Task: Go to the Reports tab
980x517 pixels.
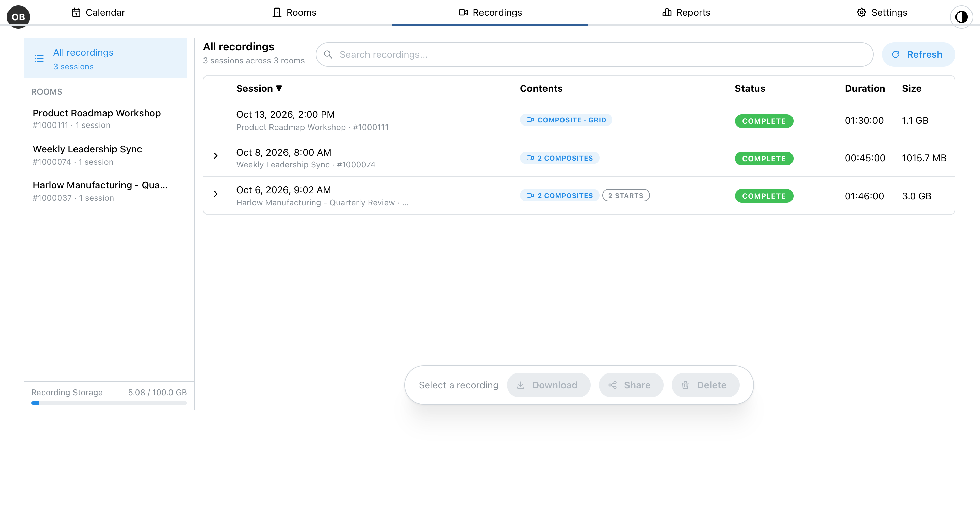Action: 686,13
